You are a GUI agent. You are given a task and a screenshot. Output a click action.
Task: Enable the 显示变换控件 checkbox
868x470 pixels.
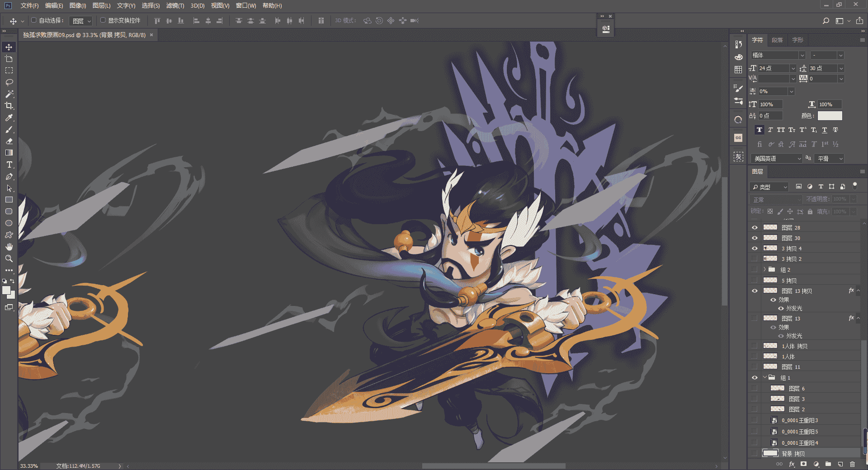(x=103, y=20)
